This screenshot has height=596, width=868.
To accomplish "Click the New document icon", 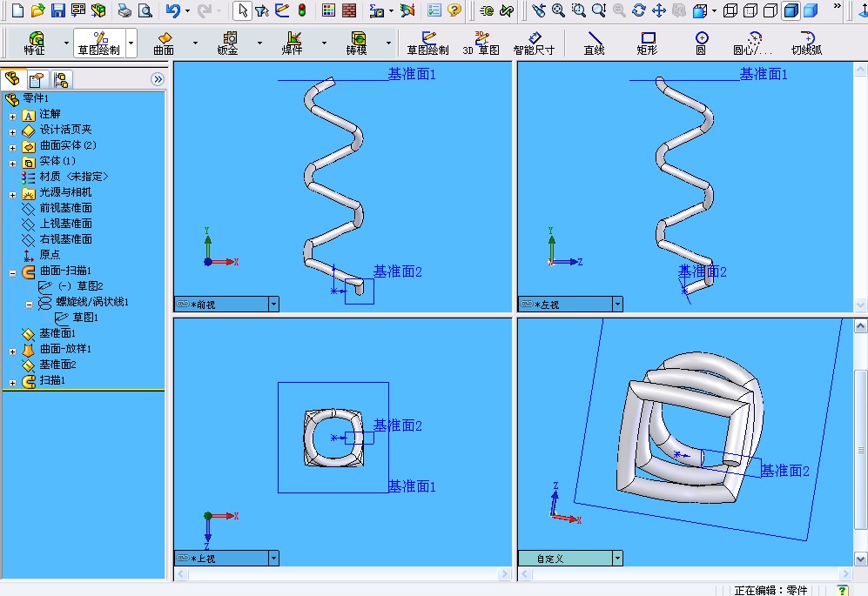I will click(x=17, y=10).
